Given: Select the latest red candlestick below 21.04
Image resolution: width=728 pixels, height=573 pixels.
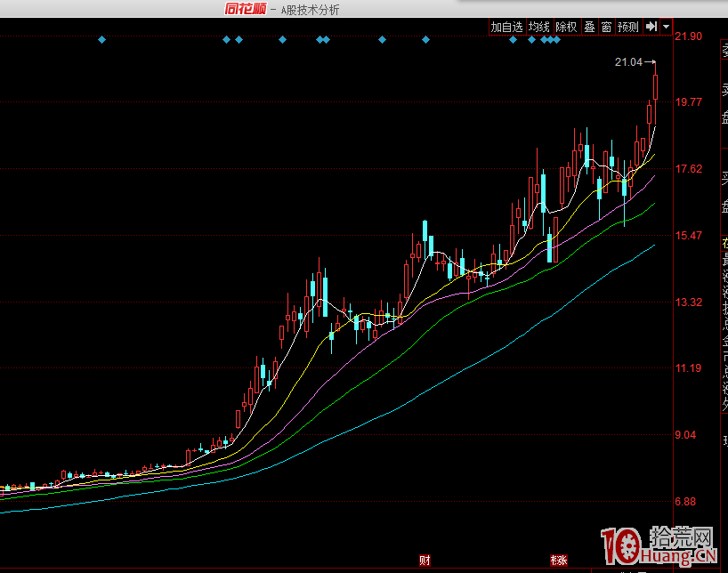Looking at the screenshot, I should coord(656,87).
